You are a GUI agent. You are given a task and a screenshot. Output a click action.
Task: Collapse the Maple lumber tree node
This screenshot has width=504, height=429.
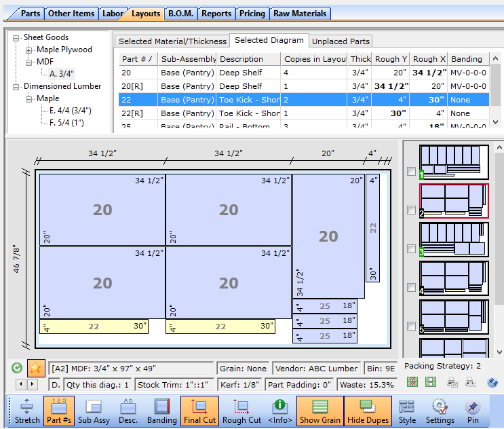pos(29,99)
